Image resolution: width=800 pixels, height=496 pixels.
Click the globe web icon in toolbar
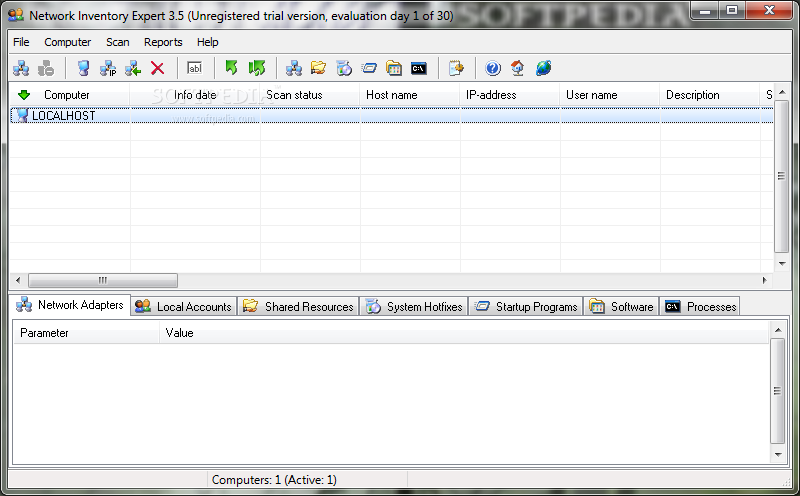[x=543, y=68]
